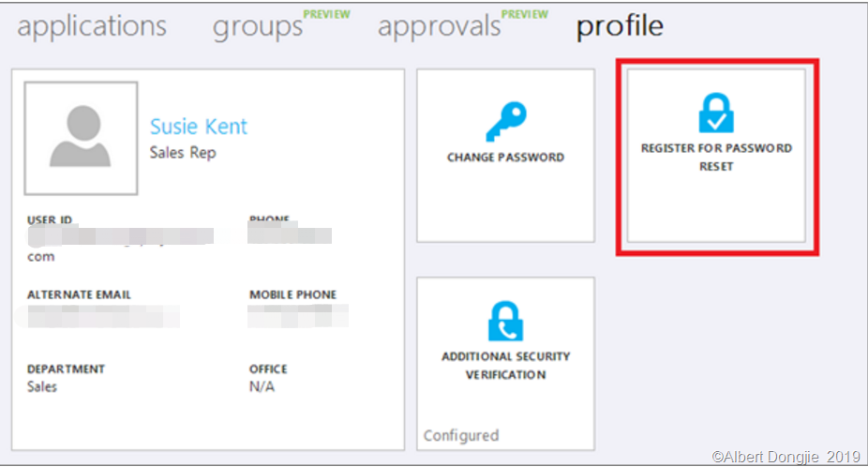Click the blurred Mobile Phone value
This screenshot has width=868, height=467.
[298, 316]
